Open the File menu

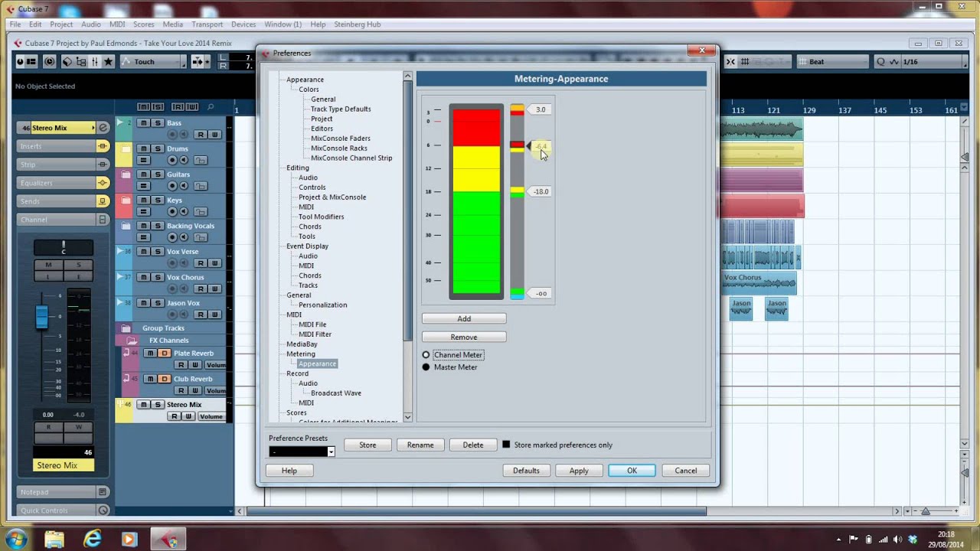[15, 24]
